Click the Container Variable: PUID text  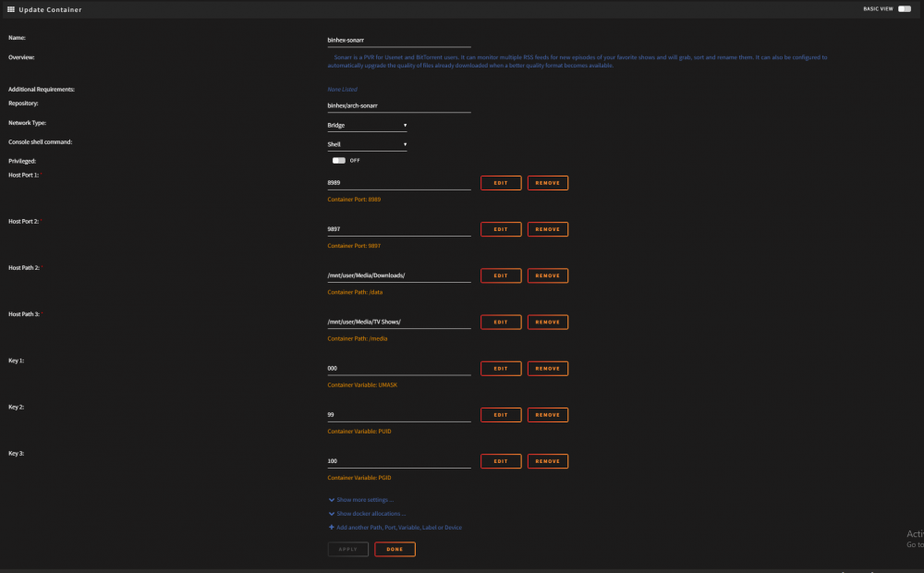point(359,432)
